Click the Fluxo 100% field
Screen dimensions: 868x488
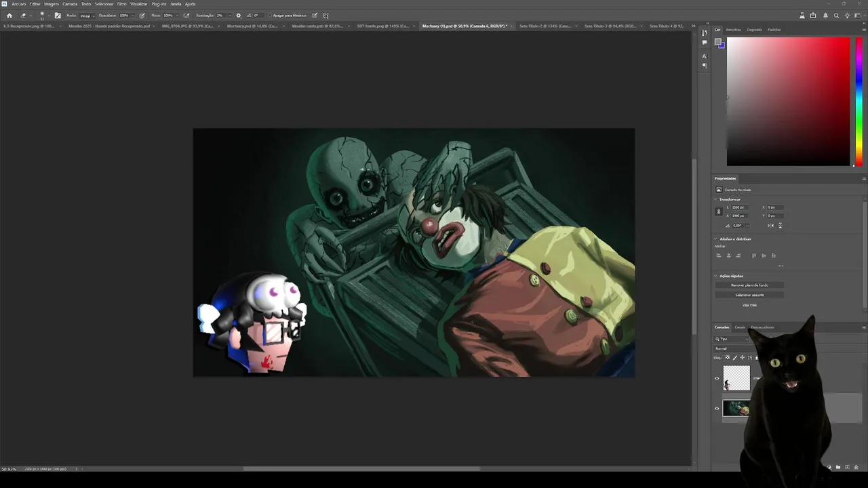tap(170, 15)
